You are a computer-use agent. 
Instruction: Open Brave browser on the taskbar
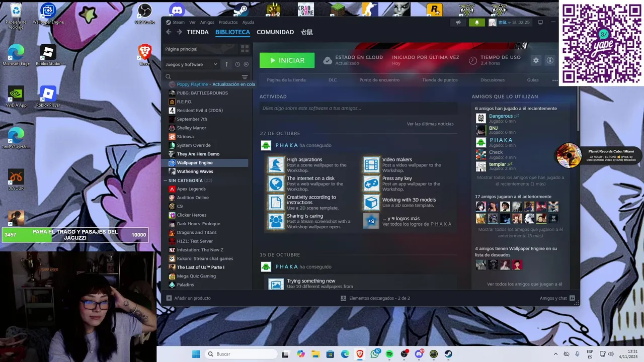click(360, 354)
